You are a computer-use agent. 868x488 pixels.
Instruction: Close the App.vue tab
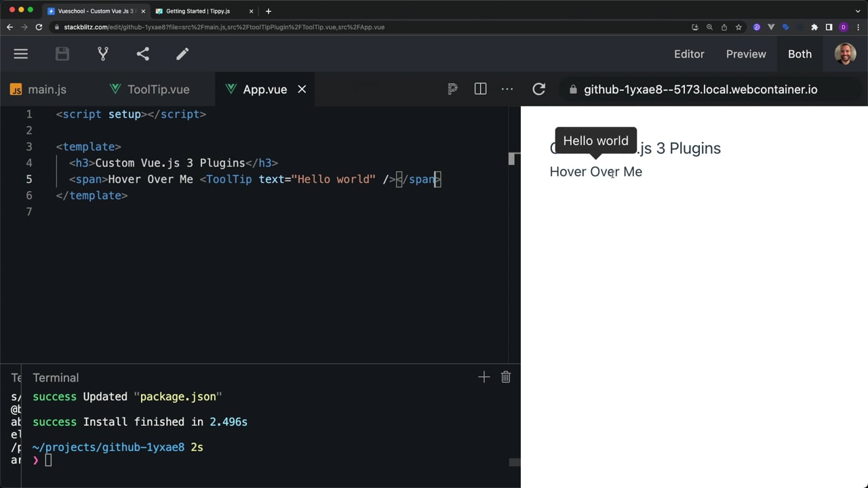click(302, 89)
